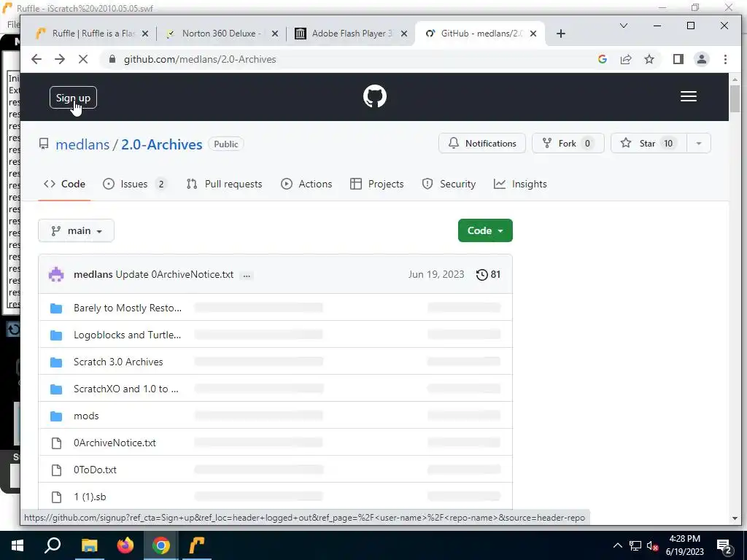Open the Windows notification center

coord(724,546)
